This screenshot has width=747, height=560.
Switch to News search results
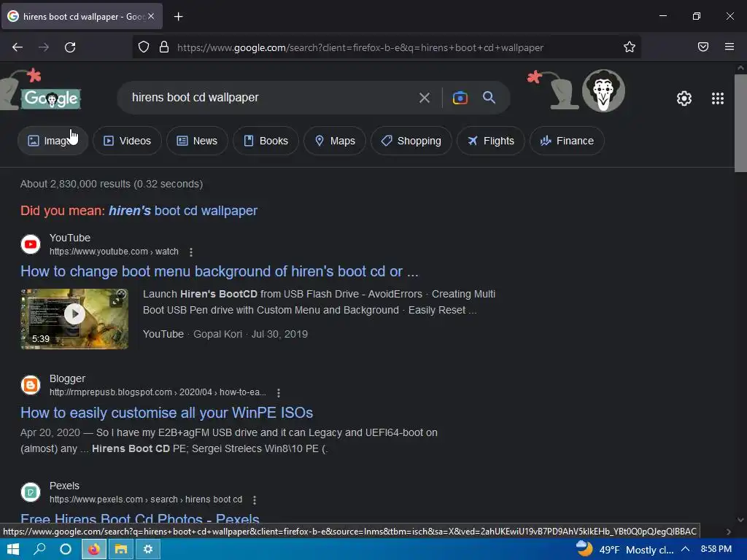(197, 141)
